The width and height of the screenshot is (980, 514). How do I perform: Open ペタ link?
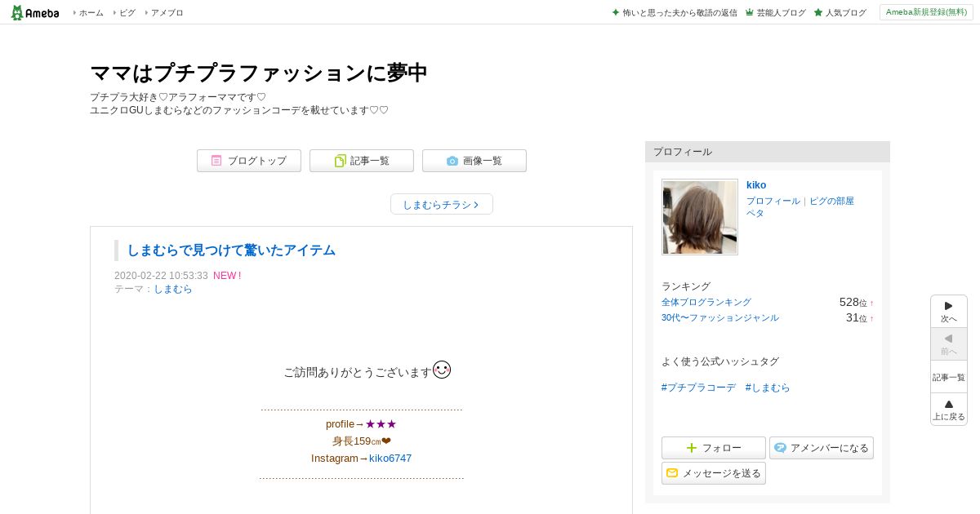(755, 213)
